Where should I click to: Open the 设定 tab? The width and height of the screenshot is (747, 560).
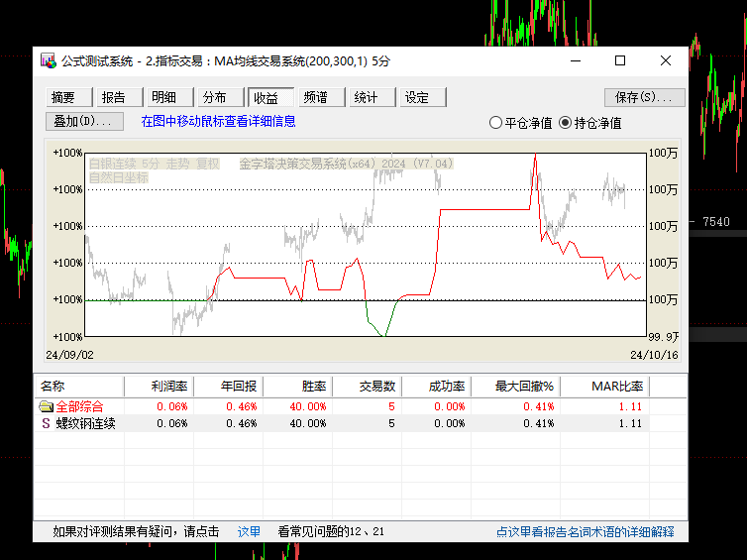[x=423, y=97]
